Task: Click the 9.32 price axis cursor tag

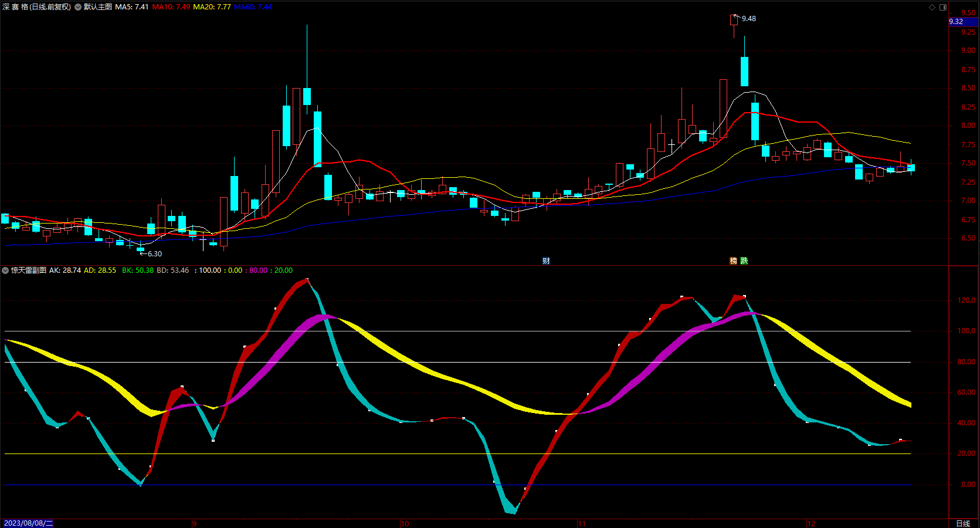Action: 963,22
